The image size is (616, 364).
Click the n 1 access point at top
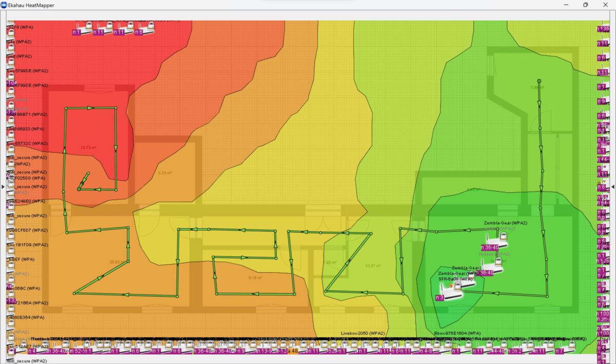82,29
